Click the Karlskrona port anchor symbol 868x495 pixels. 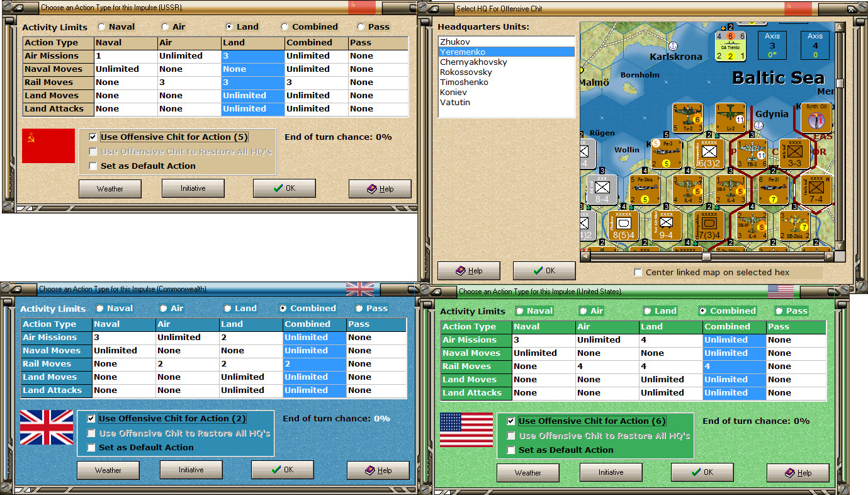673,47
